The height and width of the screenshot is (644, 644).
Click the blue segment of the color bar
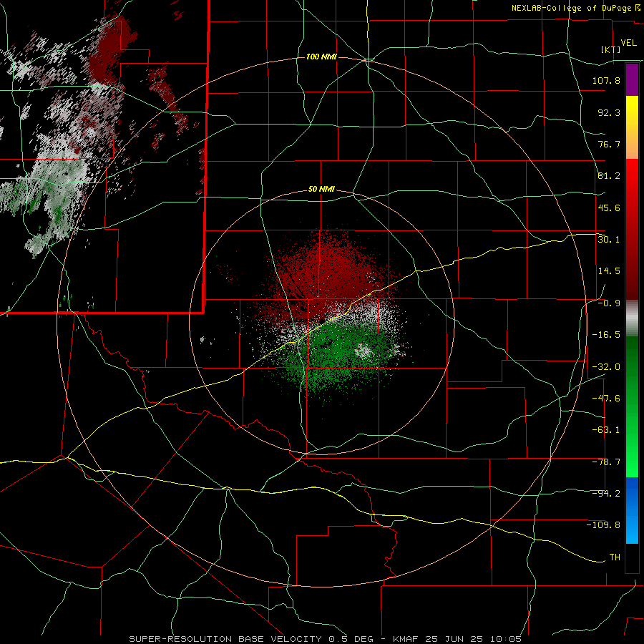(x=632, y=510)
